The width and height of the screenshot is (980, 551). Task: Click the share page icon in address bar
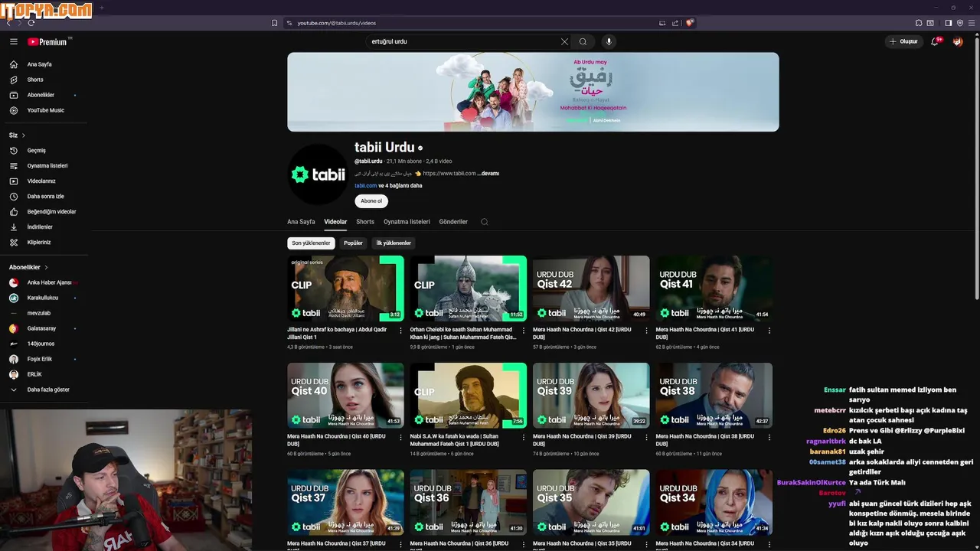675,23
